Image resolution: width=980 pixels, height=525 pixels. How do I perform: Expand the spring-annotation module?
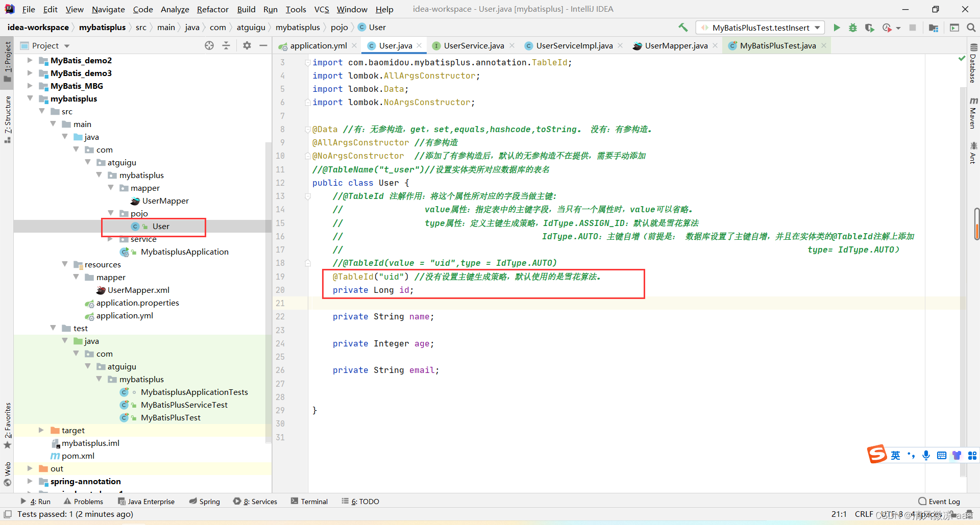30,481
